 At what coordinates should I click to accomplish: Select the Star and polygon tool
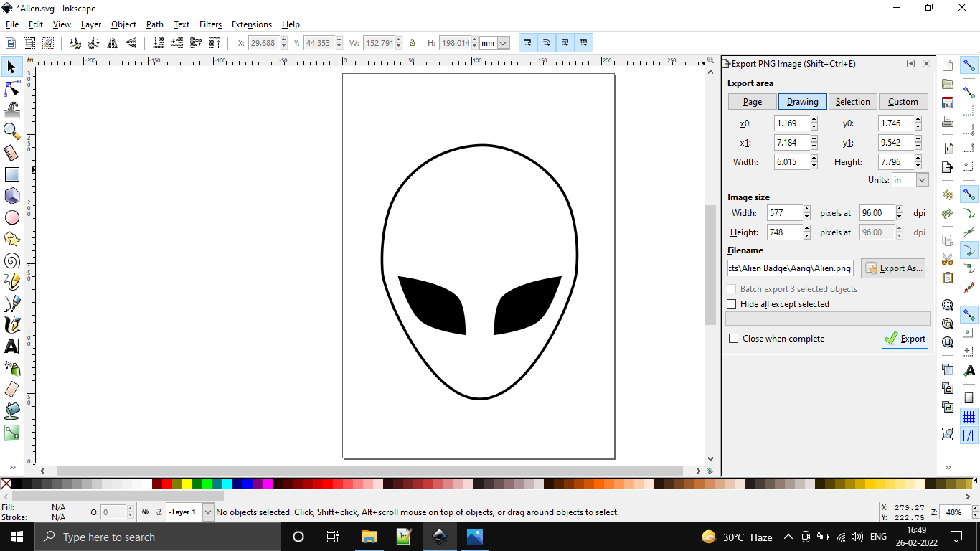(11, 239)
